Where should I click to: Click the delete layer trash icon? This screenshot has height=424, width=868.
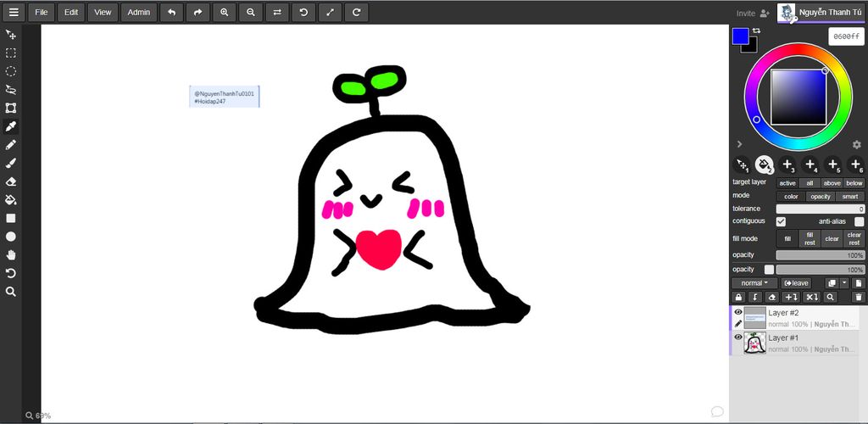[x=859, y=298]
